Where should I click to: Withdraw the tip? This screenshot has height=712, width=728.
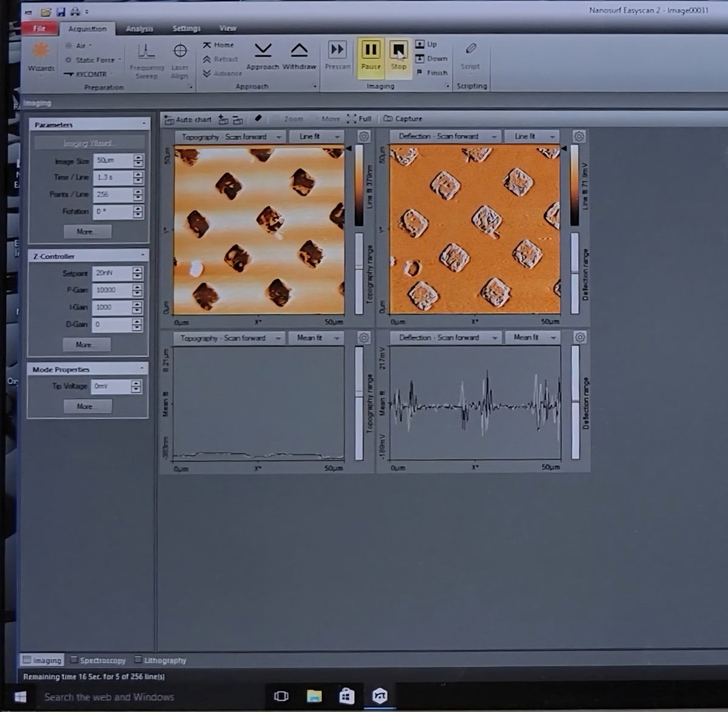click(299, 56)
